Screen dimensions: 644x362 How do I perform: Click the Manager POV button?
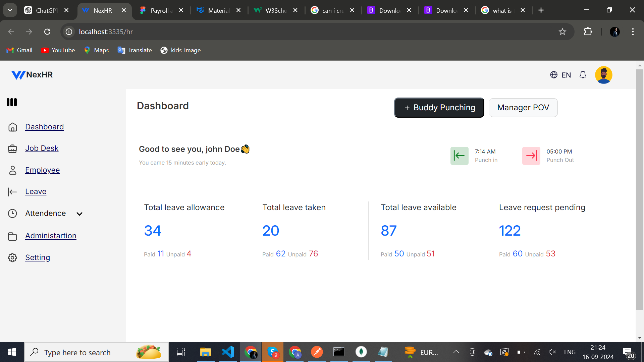tap(523, 108)
